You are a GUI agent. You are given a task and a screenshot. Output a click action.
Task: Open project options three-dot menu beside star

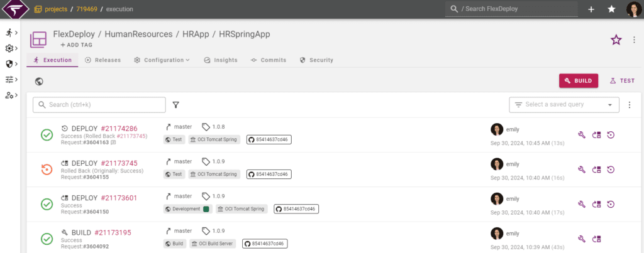pos(634,40)
